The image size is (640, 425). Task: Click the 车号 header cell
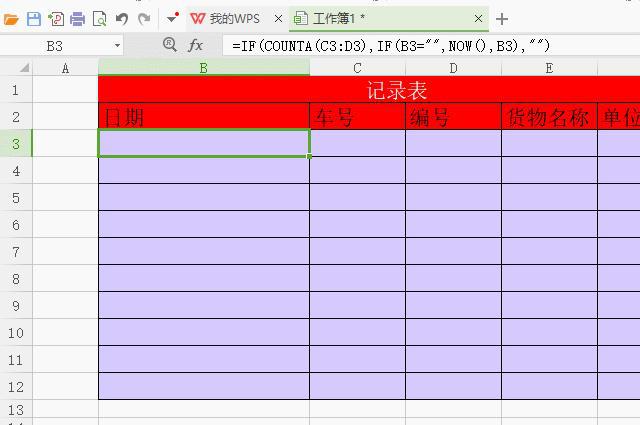coord(358,117)
